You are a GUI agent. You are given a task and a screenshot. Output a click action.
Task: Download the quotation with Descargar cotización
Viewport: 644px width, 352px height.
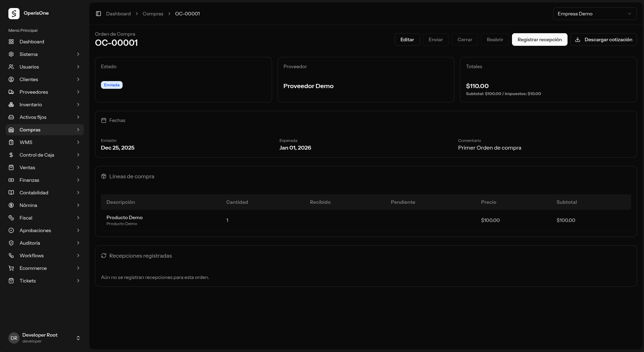point(603,39)
